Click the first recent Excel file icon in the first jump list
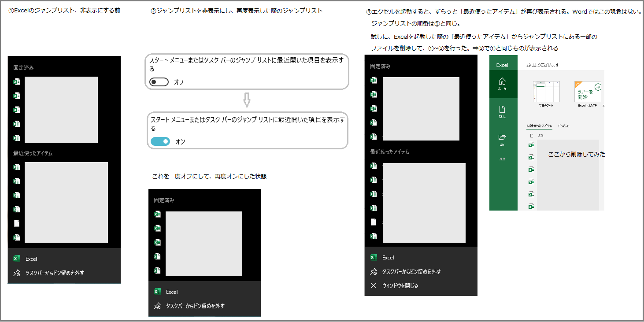The height and width of the screenshot is (322, 644). pos(17,167)
